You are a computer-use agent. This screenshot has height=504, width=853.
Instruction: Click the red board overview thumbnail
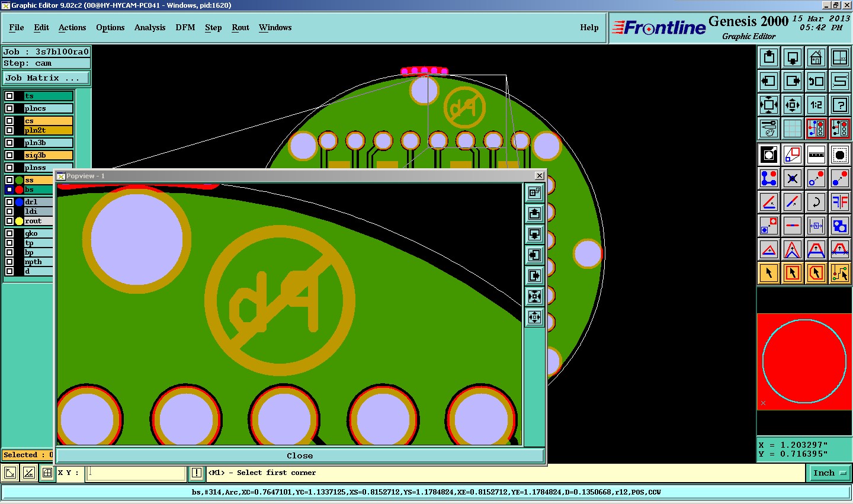click(804, 362)
